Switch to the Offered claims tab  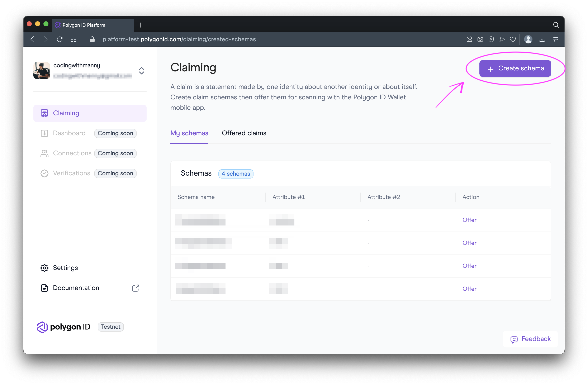[244, 133]
